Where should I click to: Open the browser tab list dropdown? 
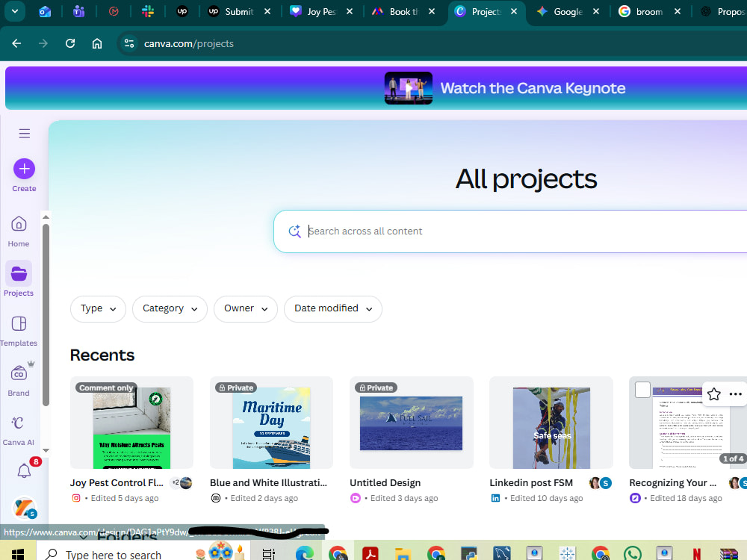(15, 11)
